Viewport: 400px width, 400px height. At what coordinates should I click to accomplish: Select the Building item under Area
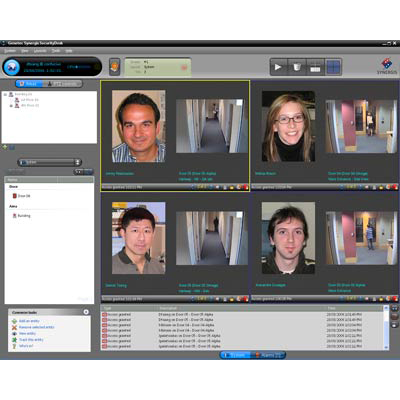[x=21, y=216]
